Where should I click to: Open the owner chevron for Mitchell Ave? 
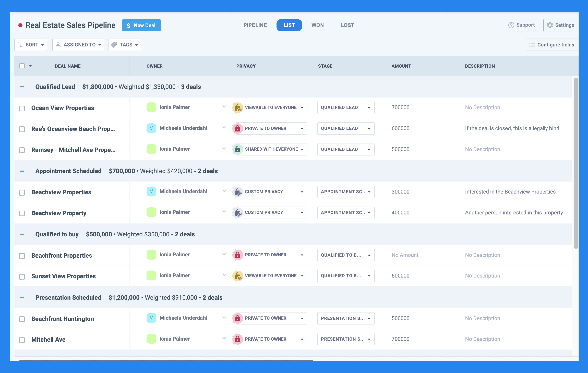(x=224, y=338)
